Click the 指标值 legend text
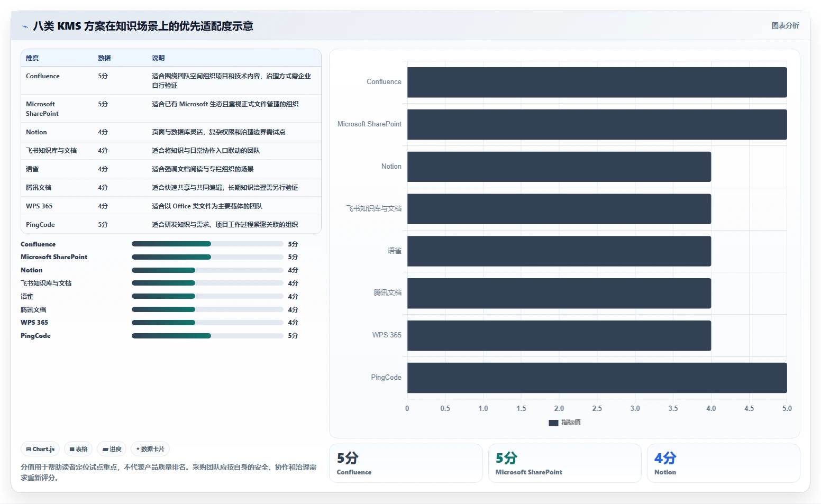This screenshot has width=821, height=504. (x=571, y=423)
